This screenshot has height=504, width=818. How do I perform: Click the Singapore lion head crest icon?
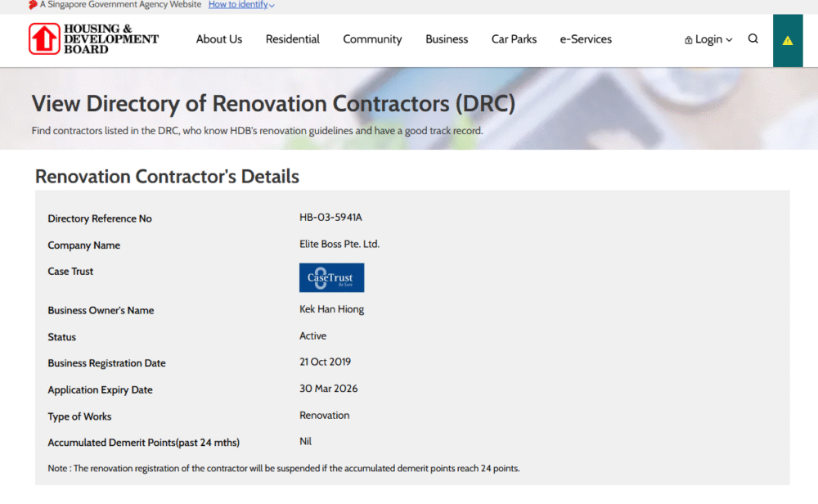click(33, 5)
